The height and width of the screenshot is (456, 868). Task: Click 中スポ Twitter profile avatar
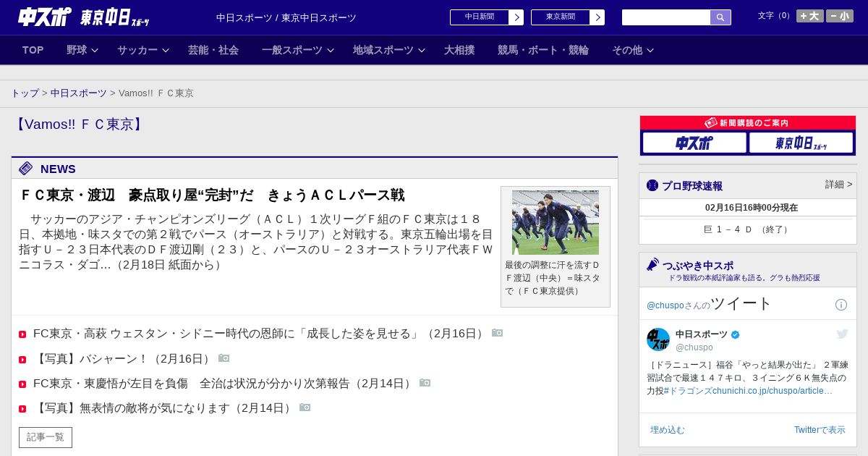658,339
